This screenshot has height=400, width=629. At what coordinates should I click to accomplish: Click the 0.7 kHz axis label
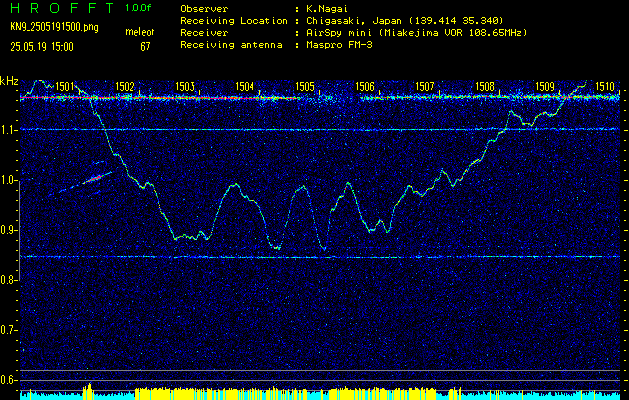pyautogui.click(x=8, y=330)
